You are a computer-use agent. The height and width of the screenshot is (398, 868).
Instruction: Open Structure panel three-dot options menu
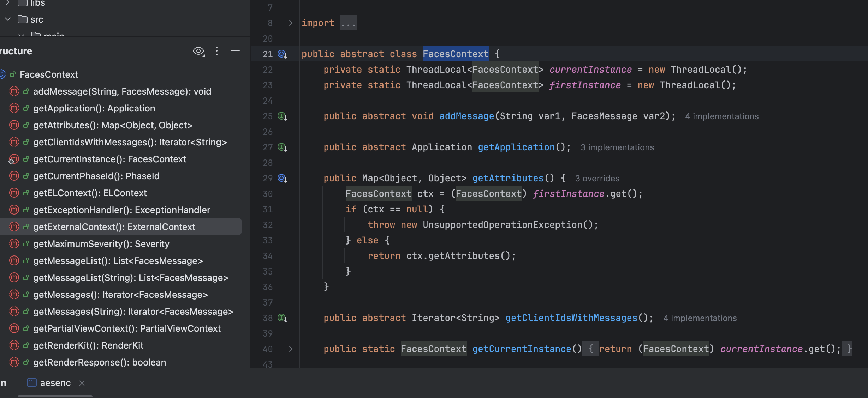(x=217, y=52)
